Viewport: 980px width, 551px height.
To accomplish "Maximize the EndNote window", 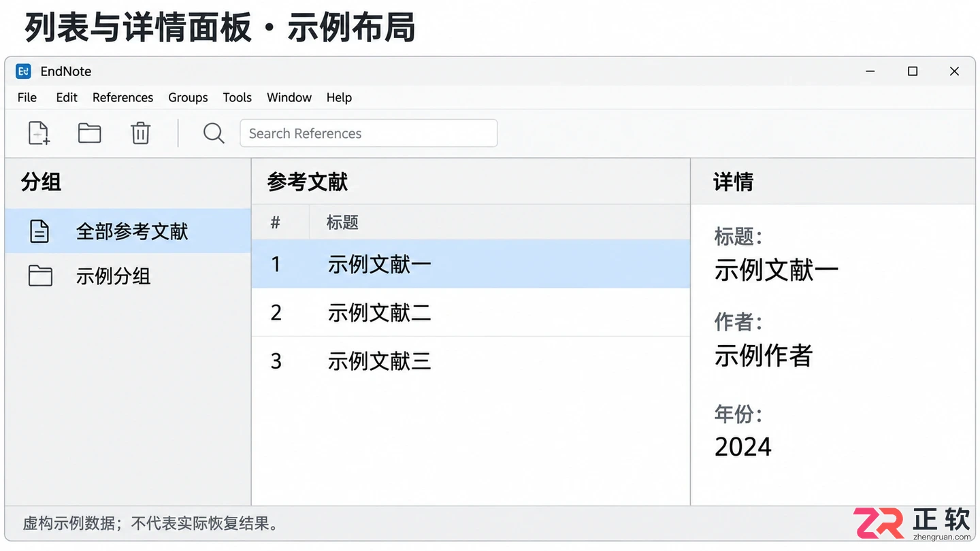I will [x=913, y=71].
